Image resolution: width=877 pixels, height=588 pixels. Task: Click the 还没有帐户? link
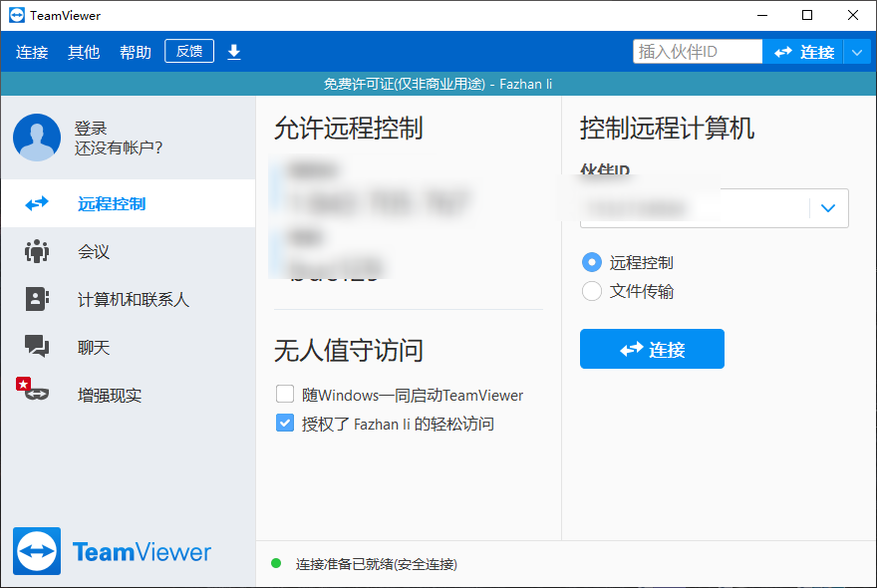[119, 148]
